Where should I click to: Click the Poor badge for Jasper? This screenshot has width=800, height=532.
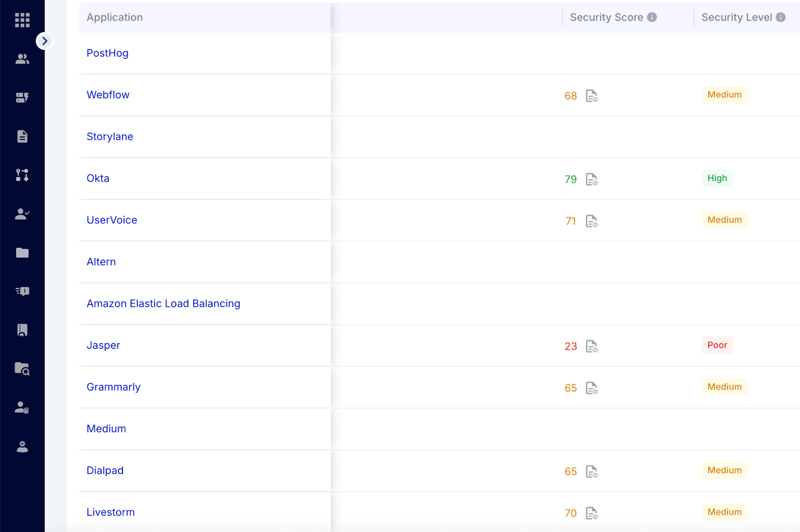point(717,345)
